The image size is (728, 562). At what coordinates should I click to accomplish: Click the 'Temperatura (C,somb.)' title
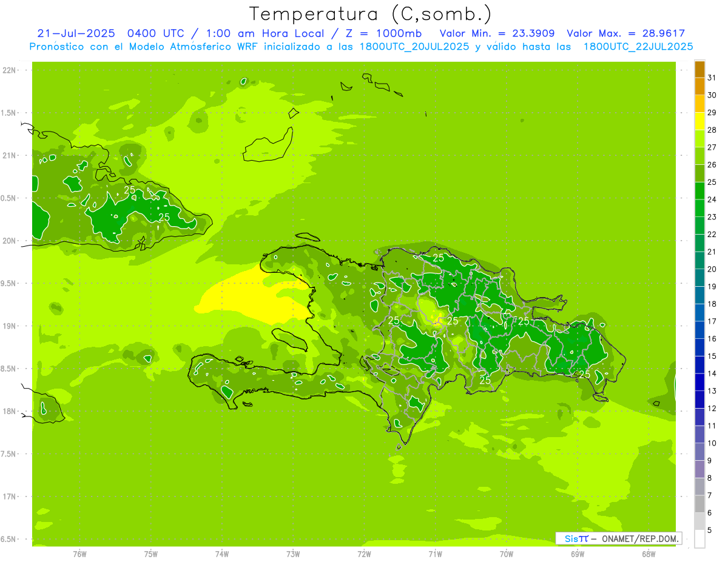point(370,14)
